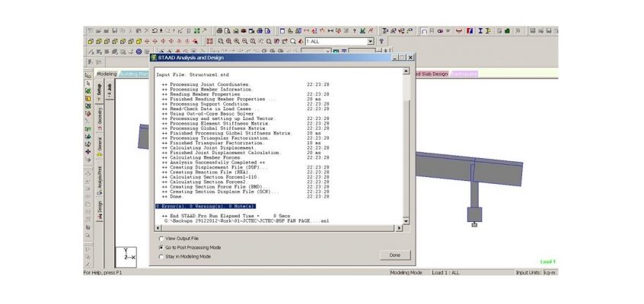
Task: Click right arrow of horizontal log scrollbar
Action: click(x=399, y=228)
